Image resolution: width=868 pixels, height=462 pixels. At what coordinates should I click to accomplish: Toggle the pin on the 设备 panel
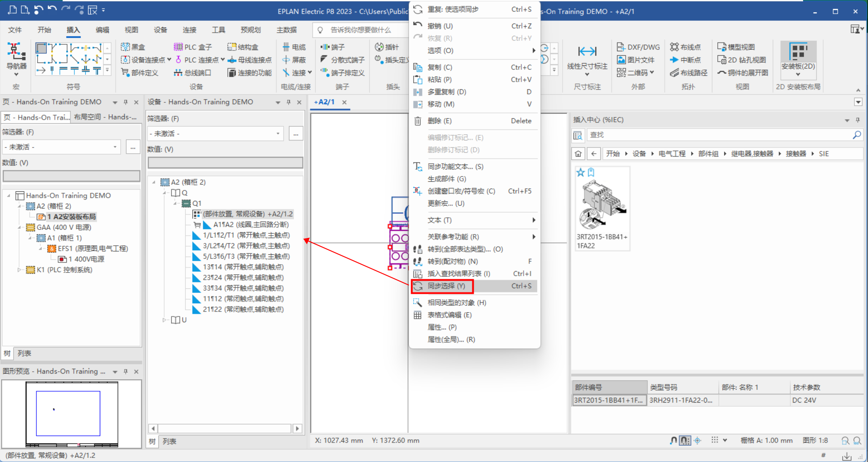(289, 102)
